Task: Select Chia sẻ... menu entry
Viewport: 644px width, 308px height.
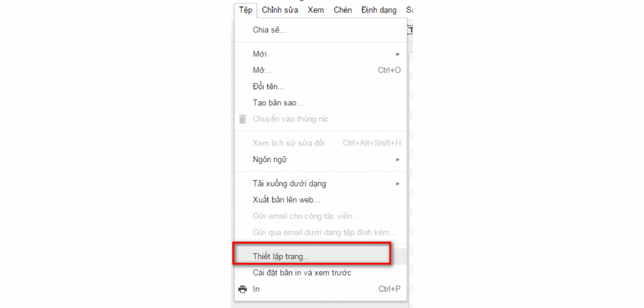Action: click(321, 30)
